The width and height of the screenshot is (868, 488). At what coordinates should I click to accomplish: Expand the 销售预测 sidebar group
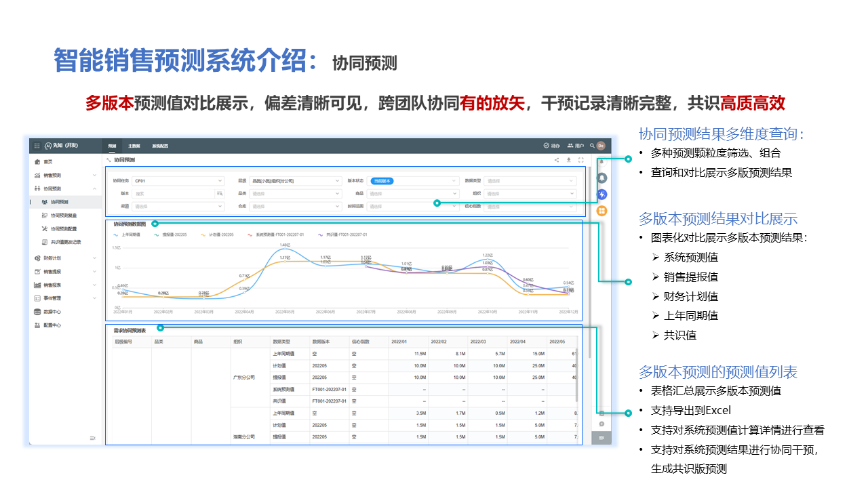pyautogui.click(x=66, y=175)
